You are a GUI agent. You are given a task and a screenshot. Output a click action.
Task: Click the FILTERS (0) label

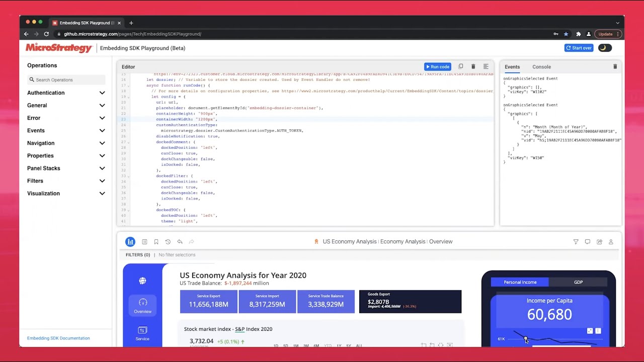(138, 255)
